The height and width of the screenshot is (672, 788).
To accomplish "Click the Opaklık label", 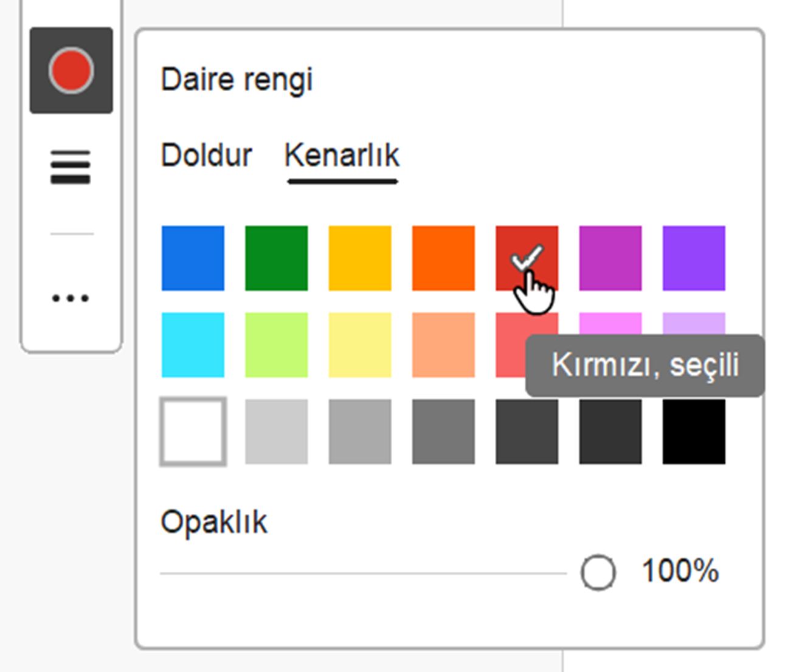I will (x=216, y=521).
